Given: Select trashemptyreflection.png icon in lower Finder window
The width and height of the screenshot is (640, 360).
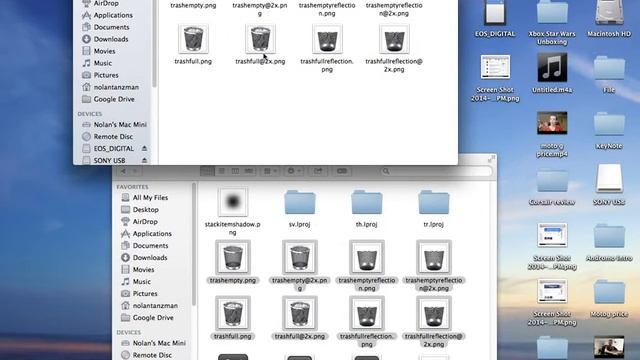Looking at the screenshot, I should (x=367, y=257).
